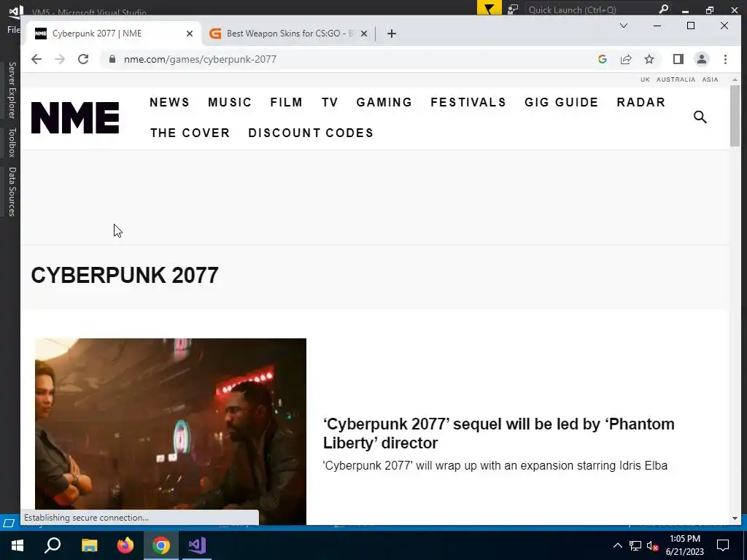Click the network tray icon
Image resolution: width=747 pixels, height=560 pixels.
click(x=635, y=545)
